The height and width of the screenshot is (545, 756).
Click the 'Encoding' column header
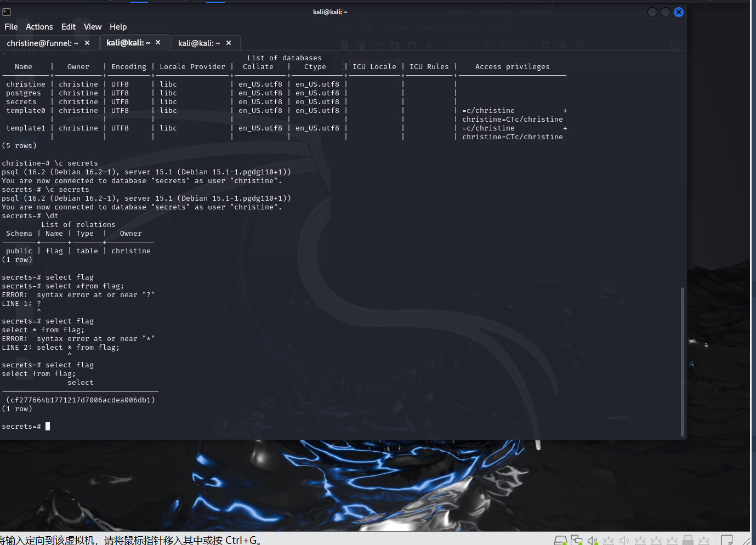(129, 67)
